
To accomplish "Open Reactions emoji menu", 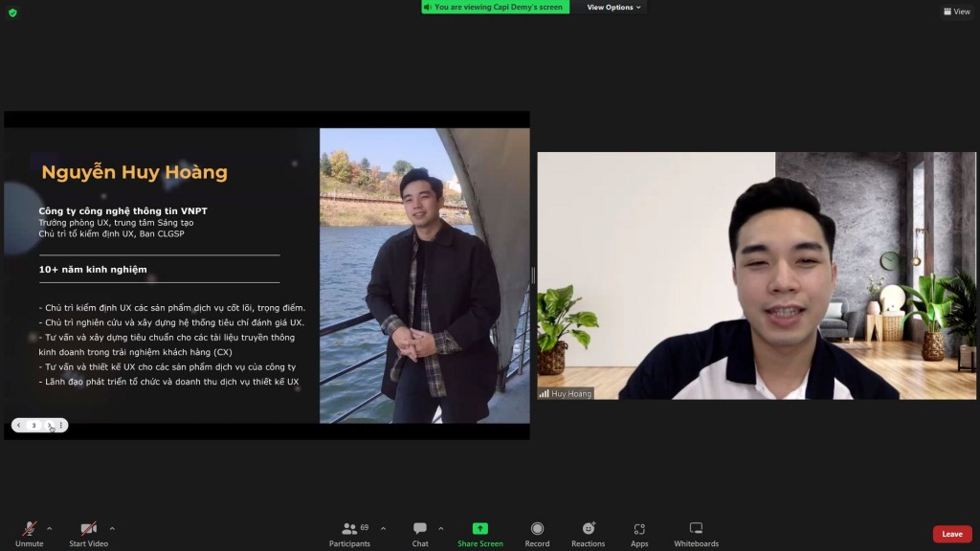I will coord(589,534).
